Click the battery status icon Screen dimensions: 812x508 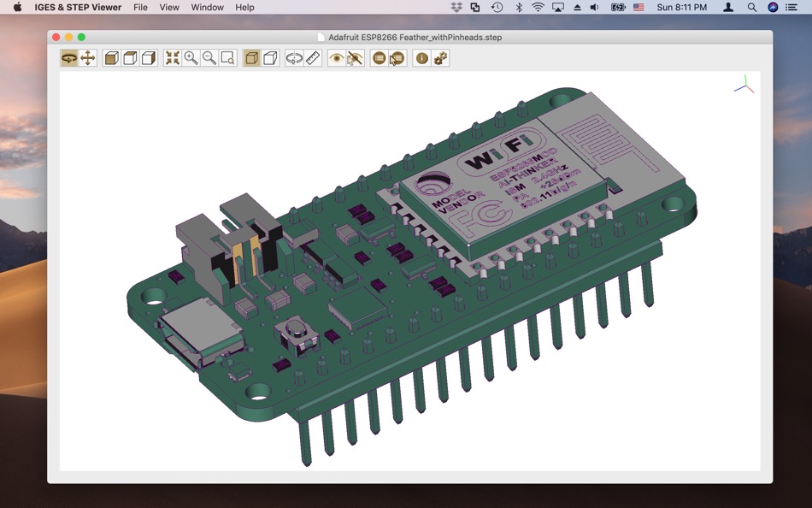pos(618,7)
